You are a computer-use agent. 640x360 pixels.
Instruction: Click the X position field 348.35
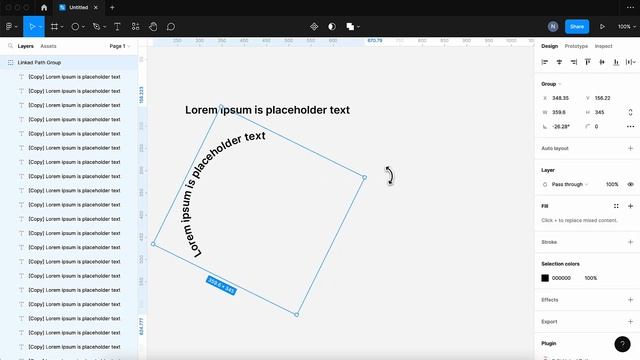560,98
